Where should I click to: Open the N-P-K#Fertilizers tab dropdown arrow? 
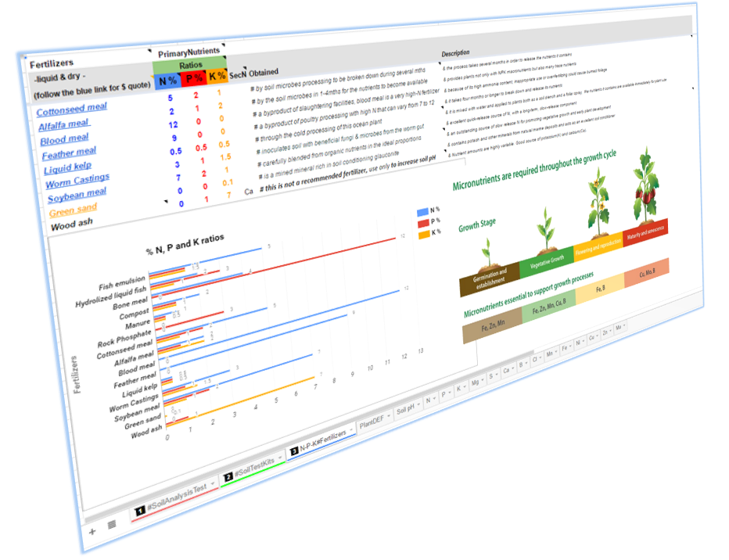[351, 429]
